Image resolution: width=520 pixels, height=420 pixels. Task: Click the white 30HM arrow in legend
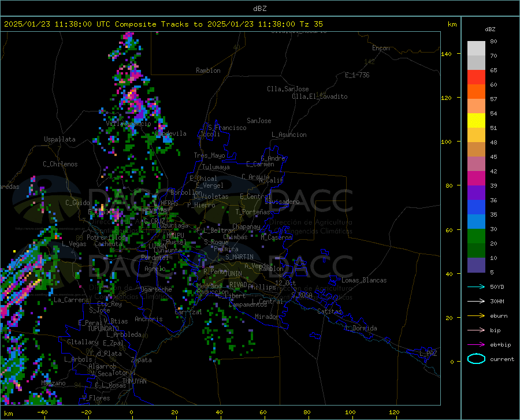click(x=476, y=302)
